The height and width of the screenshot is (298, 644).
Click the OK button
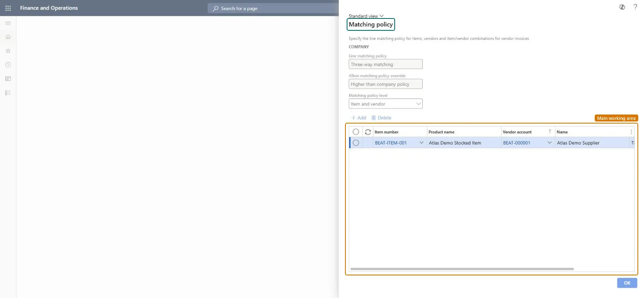627,283
